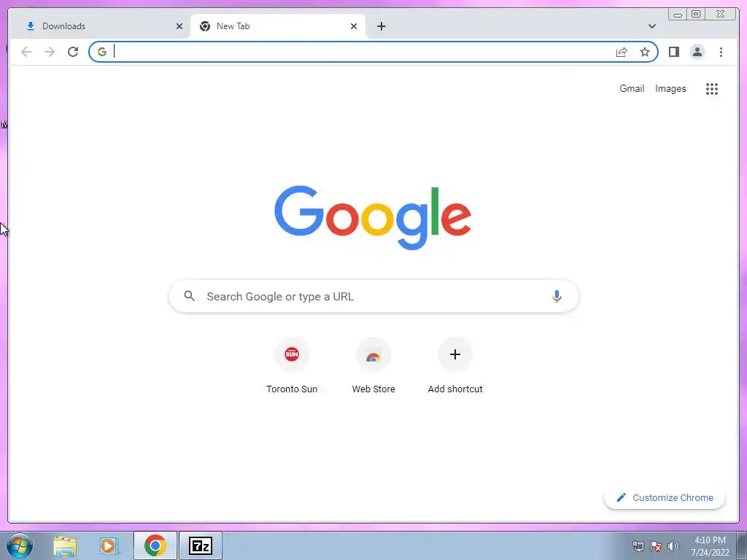Click the Google logo

coord(373,217)
